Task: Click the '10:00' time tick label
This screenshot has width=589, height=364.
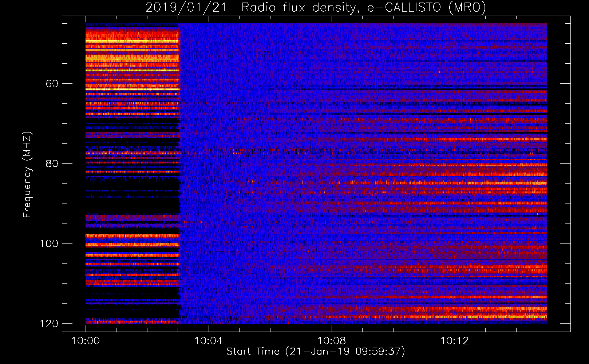Action: coord(86,341)
